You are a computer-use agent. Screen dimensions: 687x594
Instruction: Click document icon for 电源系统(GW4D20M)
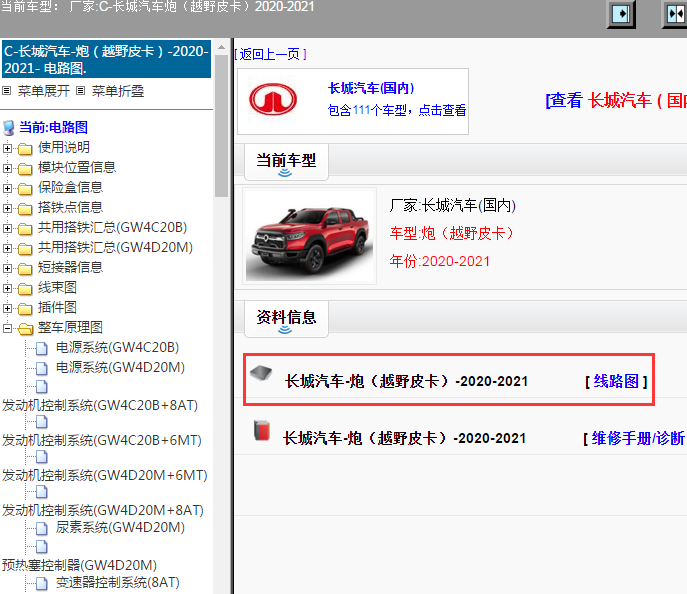click(42, 368)
